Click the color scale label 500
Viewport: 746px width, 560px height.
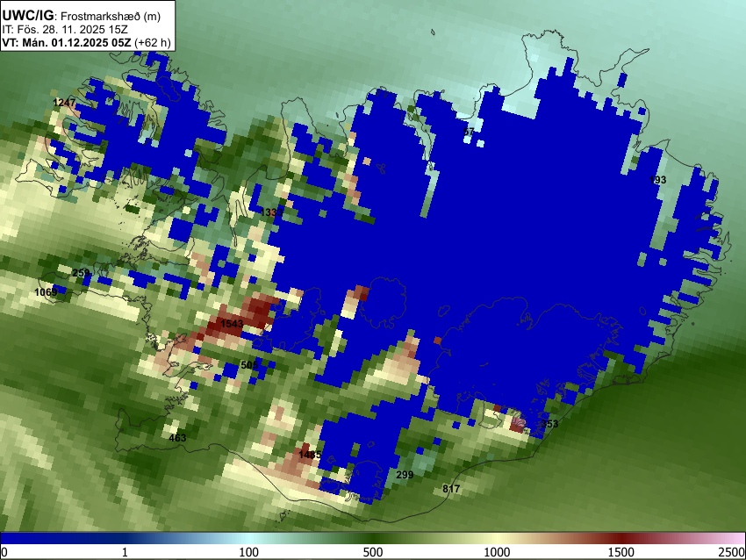[x=373, y=552]
